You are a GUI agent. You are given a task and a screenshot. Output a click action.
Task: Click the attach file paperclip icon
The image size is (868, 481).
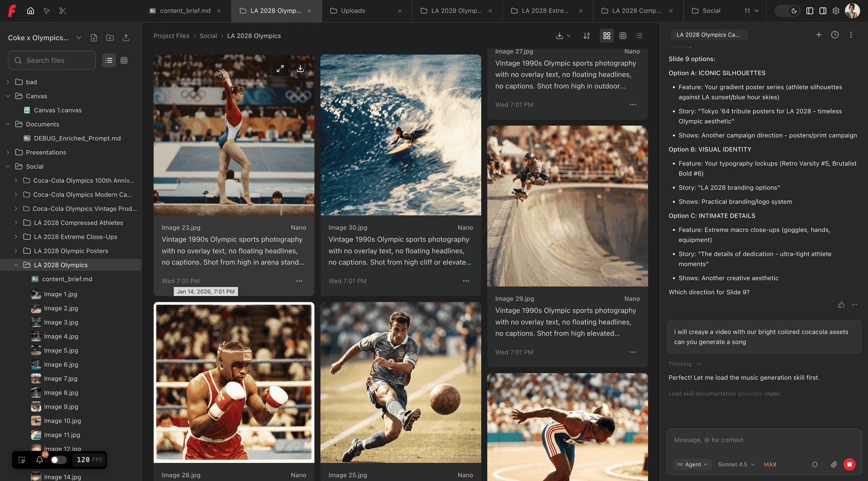834,464
